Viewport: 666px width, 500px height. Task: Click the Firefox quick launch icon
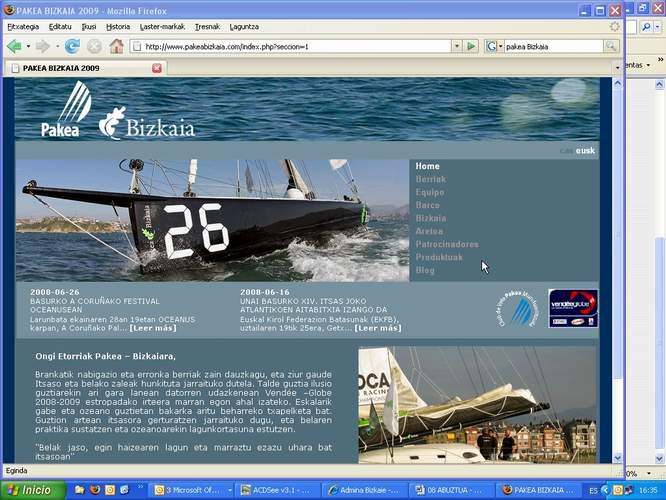pos(95,490)
